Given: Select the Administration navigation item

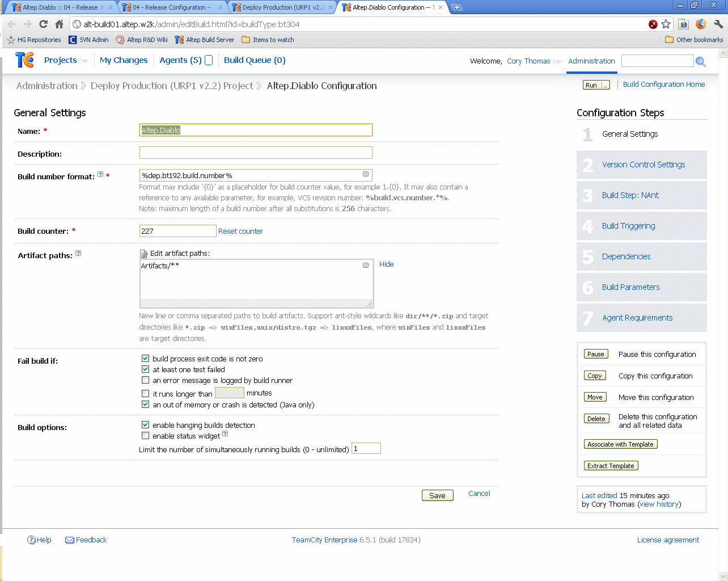Looking at the screenshot, I should (x=591, y=61).
